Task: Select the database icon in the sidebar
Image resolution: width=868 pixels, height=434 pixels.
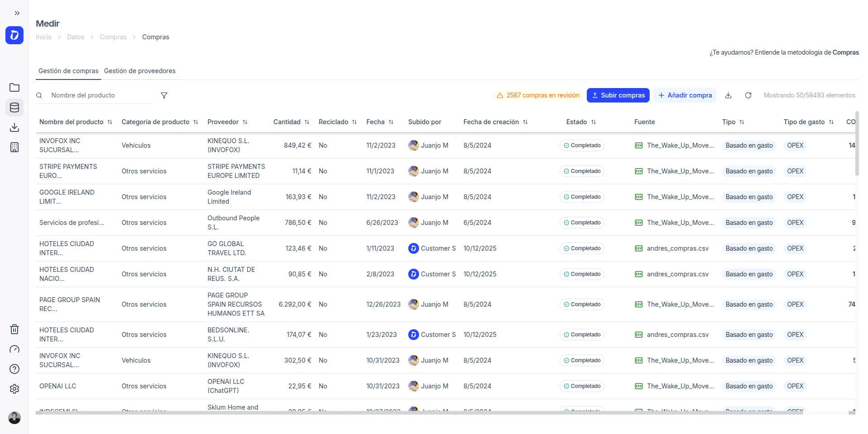Action: (14, 107)
